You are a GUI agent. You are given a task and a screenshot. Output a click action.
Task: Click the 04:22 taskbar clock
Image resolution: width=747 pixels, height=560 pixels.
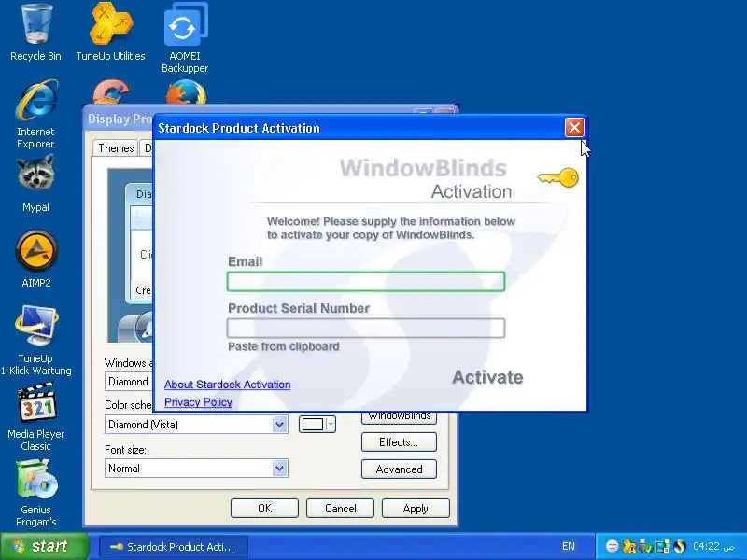point(713,546)
